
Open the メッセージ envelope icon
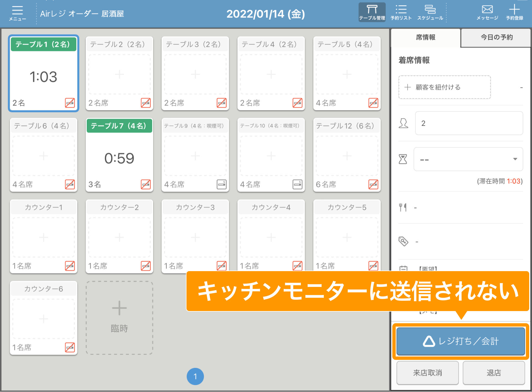pyautogui.click(x=487, y=12)
